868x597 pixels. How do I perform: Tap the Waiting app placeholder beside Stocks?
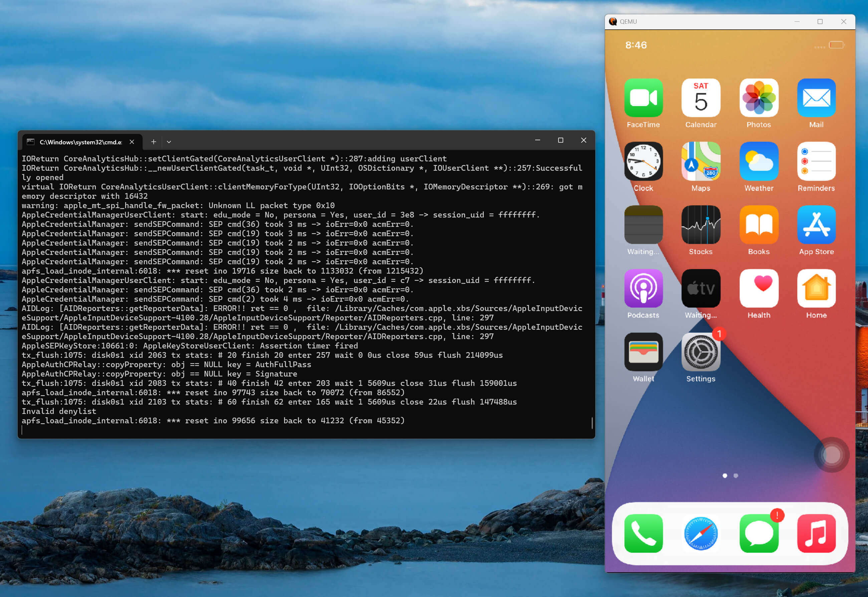point(643,225)
